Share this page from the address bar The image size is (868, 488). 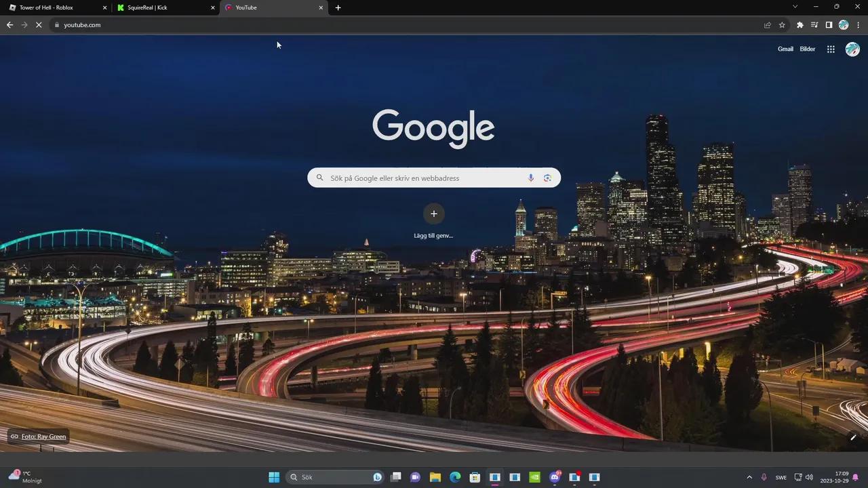click(x=768, y=25)
